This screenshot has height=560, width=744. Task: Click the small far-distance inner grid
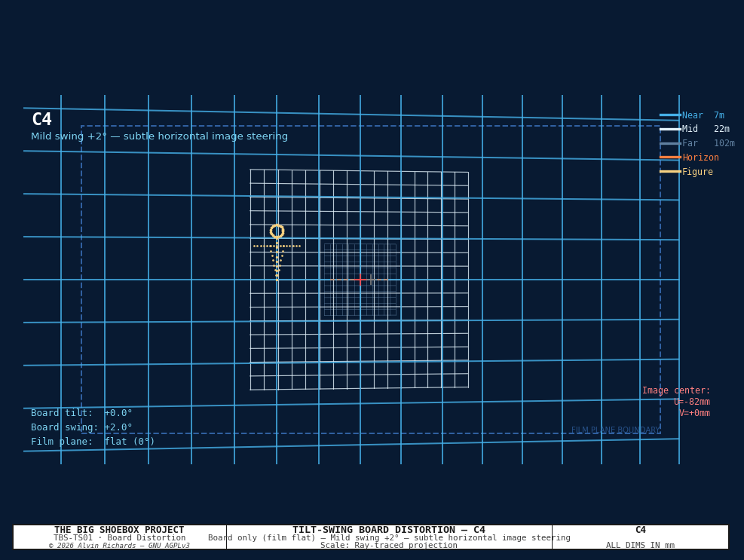pyautogui.click(x=360, y=280)
